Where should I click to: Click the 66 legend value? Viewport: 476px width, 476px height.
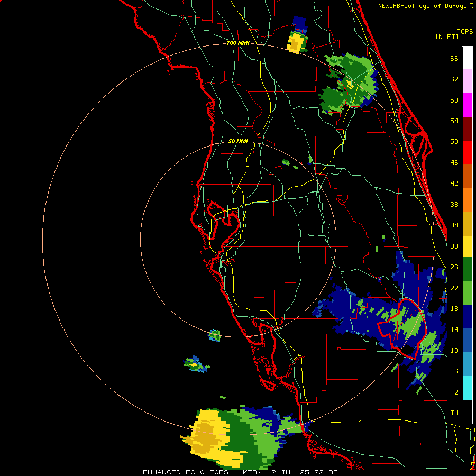click(x=454, y=58)
